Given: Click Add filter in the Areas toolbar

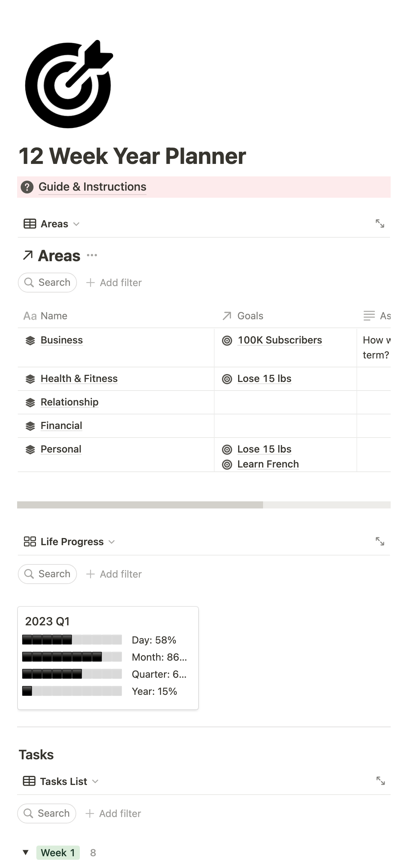Looking at the screenshot, I should 114,283.
